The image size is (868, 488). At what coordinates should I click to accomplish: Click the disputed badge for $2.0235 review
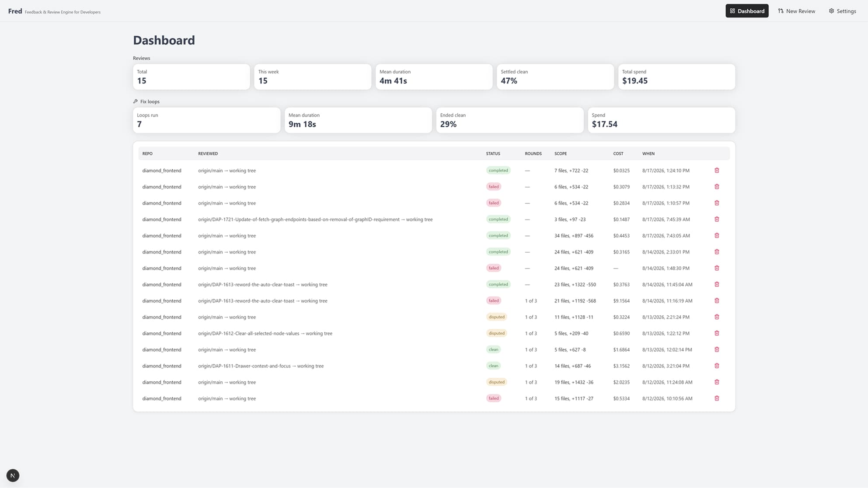(496, 382)
